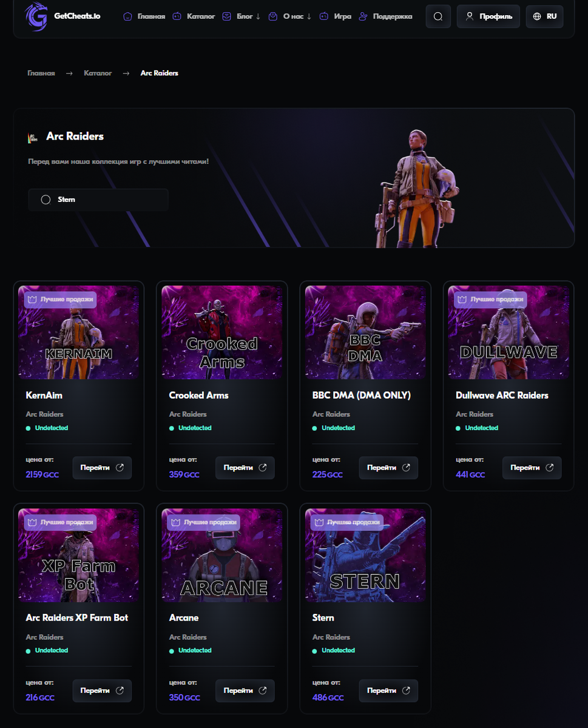Image resolution: width=588 pixels, height=728 pixels.
Task: Click the Crooked Arms product thumbnail
Action: tap(222, 332)
